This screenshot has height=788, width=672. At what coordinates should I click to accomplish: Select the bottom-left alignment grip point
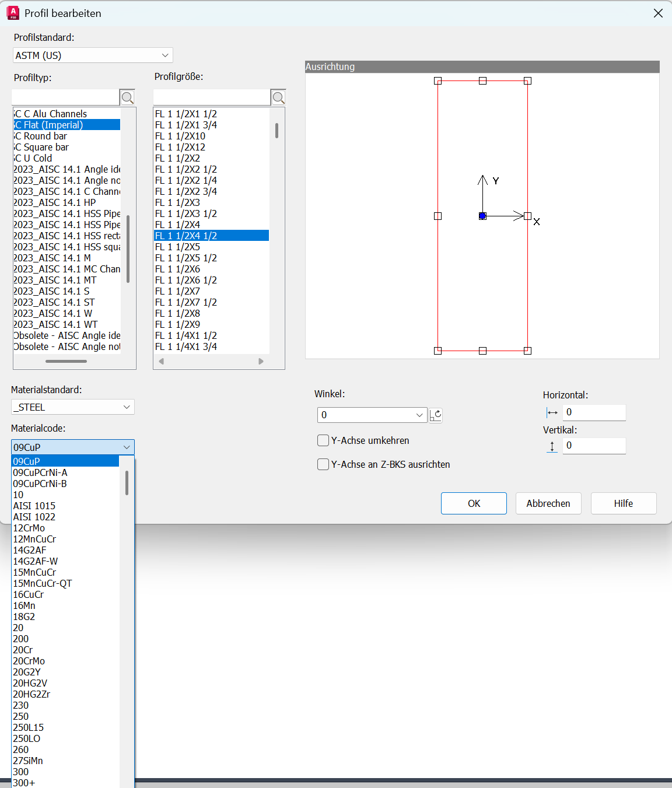click(438, 351)
